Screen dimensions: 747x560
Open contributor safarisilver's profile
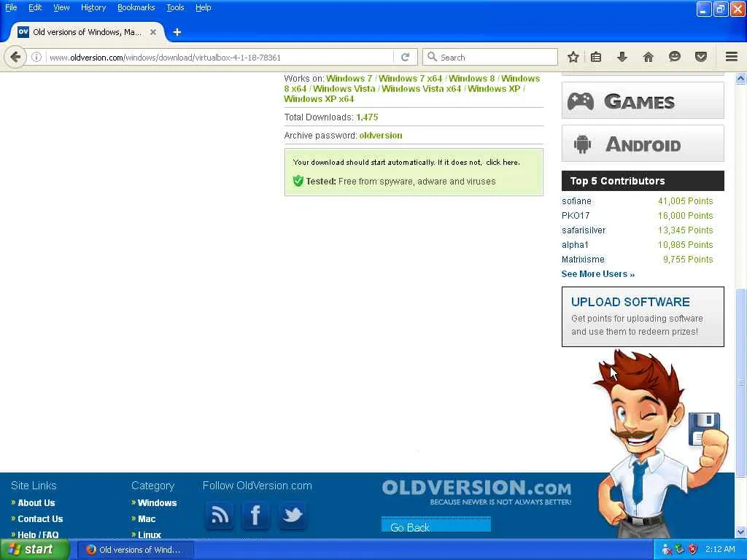tap(584, 230)
